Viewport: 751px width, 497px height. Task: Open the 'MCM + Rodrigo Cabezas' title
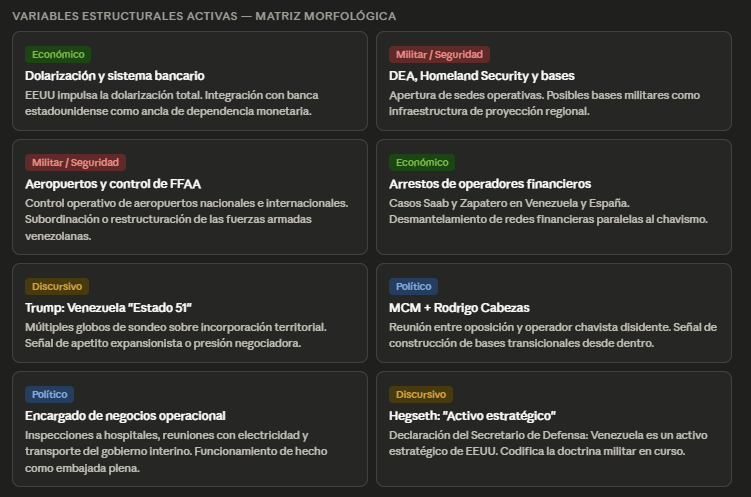click(x=459, y=308)
